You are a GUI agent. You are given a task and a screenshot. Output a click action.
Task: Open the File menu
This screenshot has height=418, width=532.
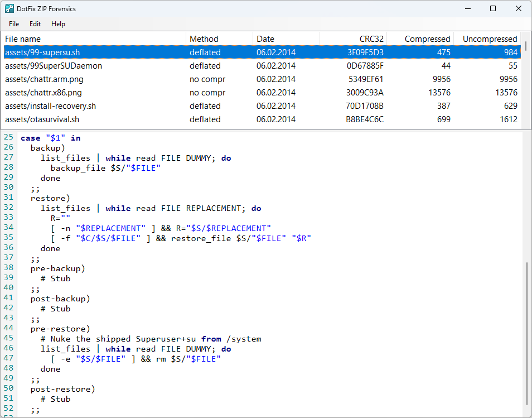tap(14, 24)
